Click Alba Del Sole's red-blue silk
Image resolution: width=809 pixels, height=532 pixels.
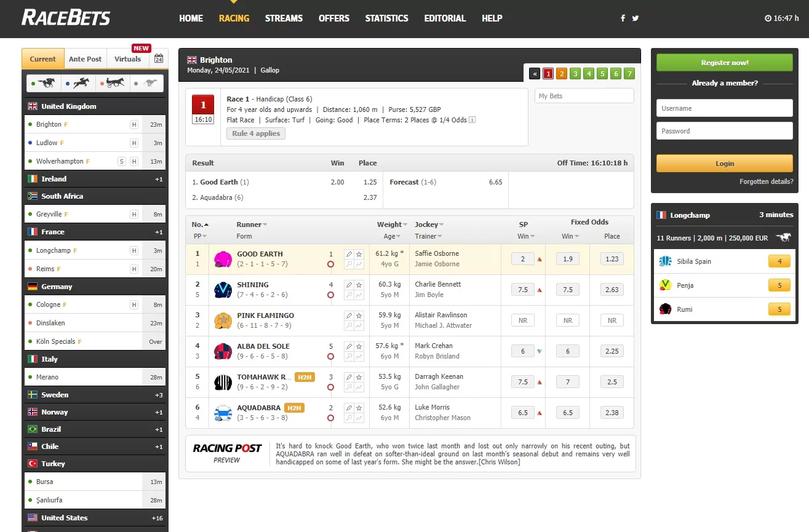[223, 351]
